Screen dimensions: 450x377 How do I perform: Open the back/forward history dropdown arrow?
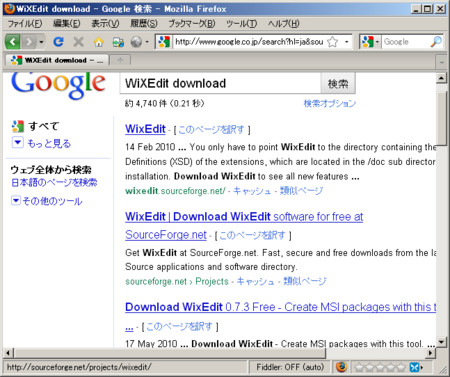point(41,42)
